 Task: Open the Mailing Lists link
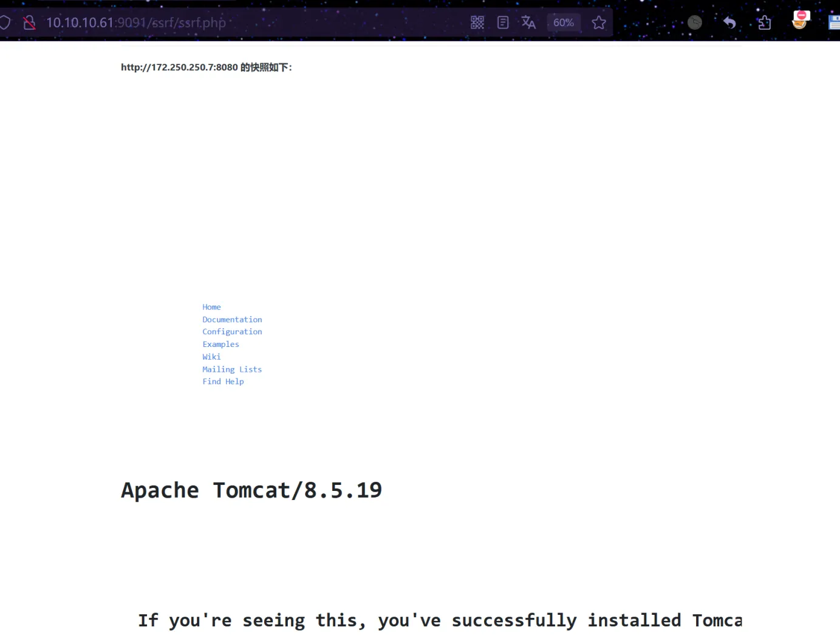click(232, 369)
